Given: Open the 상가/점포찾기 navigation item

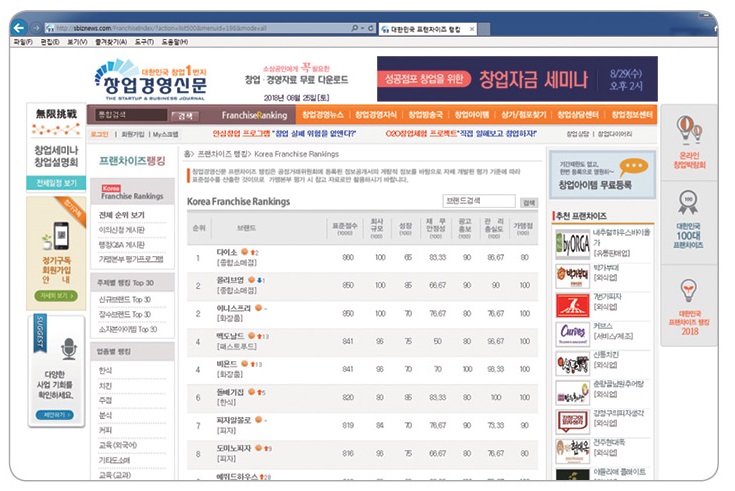Looking at the screenshot, I should pyautogui.click(x=524, y=115).
